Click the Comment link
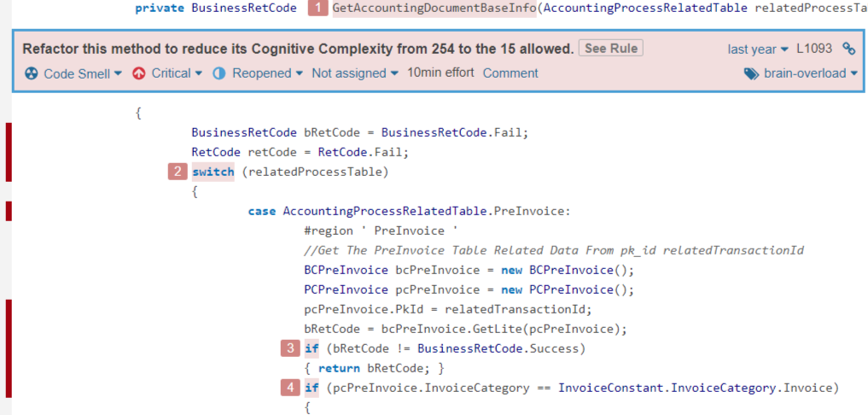The width and height of the screenshot is (868, 415). point(510,73)
